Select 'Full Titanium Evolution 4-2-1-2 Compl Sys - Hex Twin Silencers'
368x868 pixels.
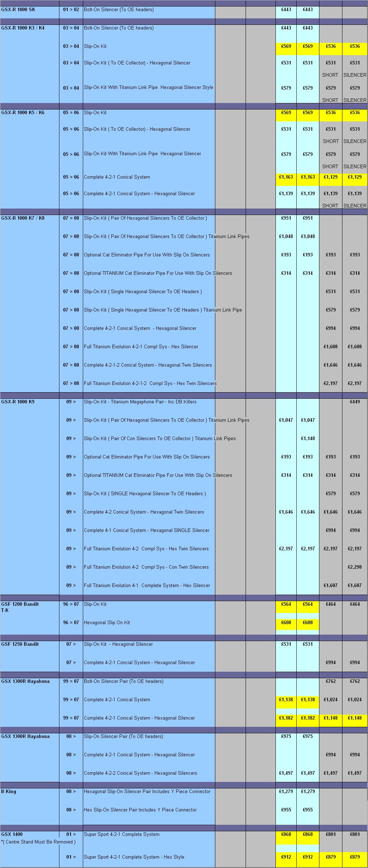click(x=150, y=383)
